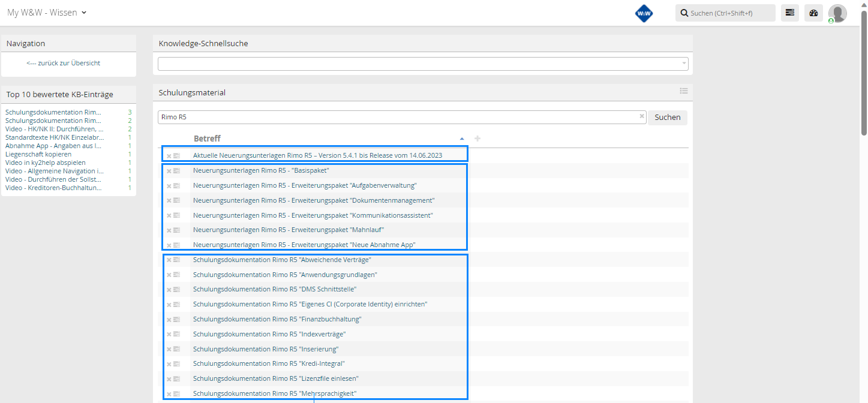Open Schulungsdokumentation "Abweichende Verträge"
868x403 pixels.
tap(282, 260)
